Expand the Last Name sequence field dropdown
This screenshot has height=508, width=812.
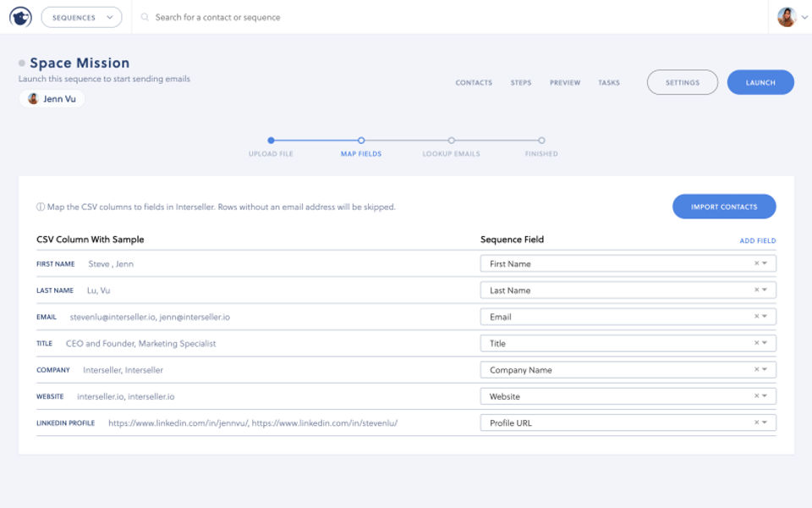pyautogui.click(x=765, y=290)
